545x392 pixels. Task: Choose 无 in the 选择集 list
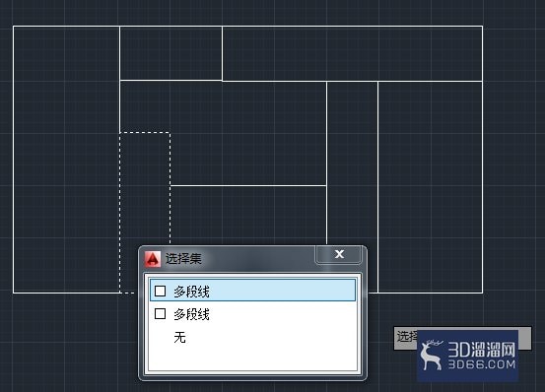click(x=252, y=337)
